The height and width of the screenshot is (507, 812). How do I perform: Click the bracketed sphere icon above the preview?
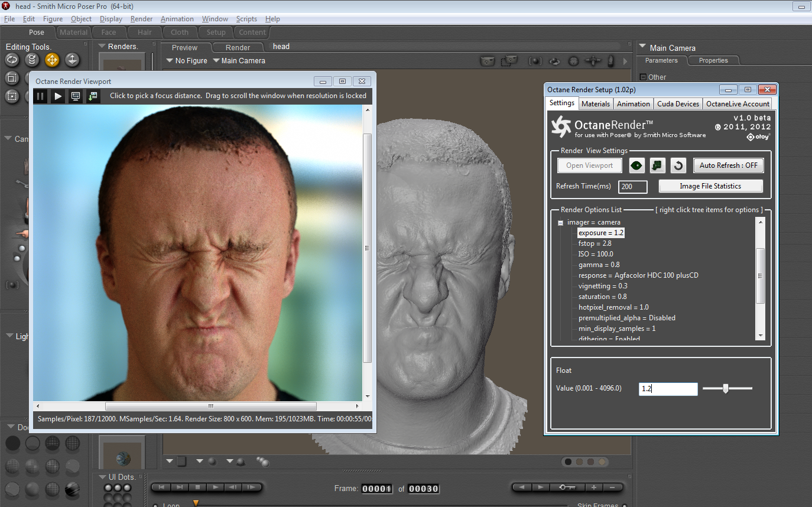pos(535,61)
